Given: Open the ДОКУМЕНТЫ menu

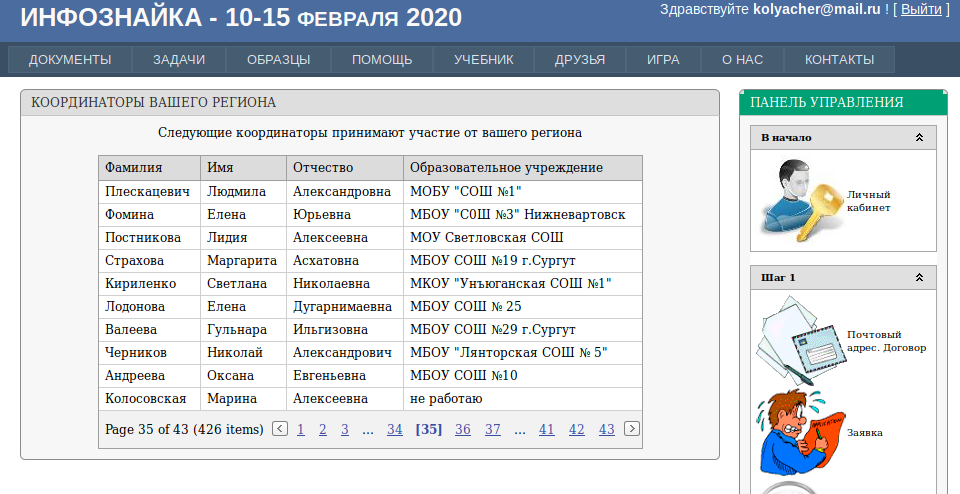Looking at the screenshot, I should point(70,59).
